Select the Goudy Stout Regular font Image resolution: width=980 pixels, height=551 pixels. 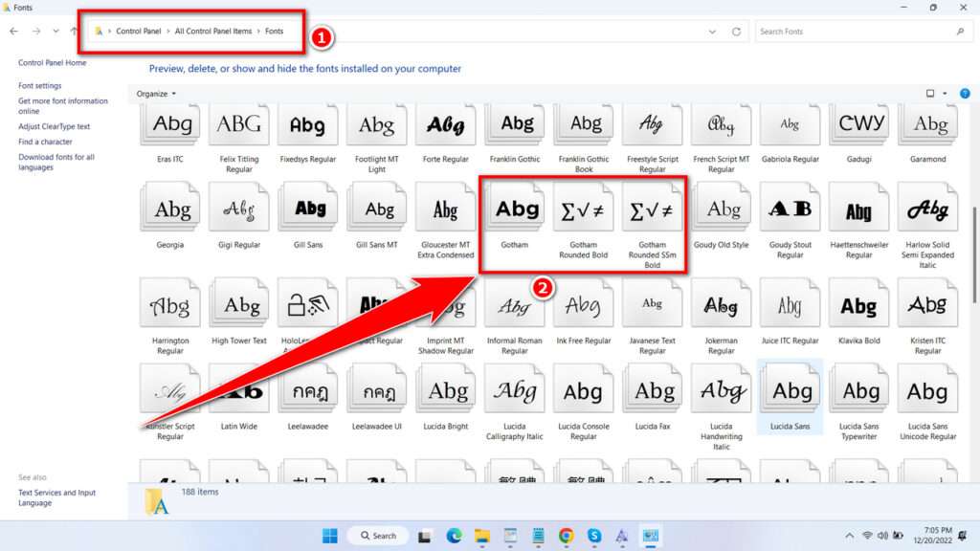(x=790, y=220)
